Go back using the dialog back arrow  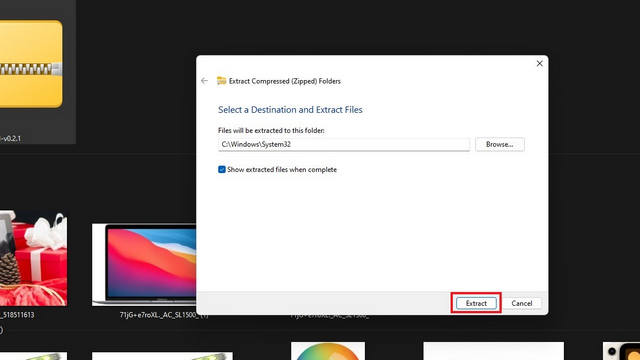click(x=204, y=81)
